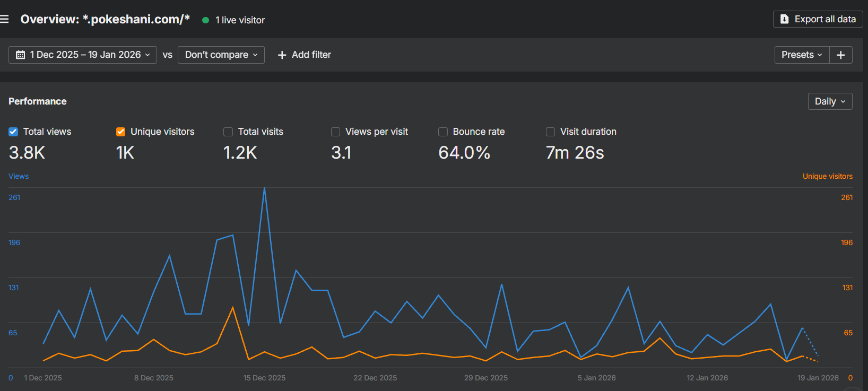Check the Visit duration checkbox
This screenshot has height=391, width=868.
pyautogui.click(x=551, y=132)
